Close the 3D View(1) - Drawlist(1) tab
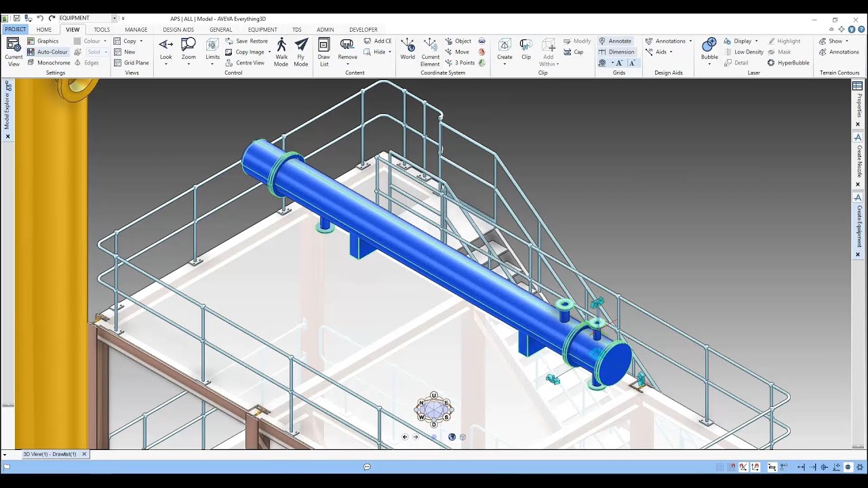This screenshot has height=488, width=868. tap(84, 454)
